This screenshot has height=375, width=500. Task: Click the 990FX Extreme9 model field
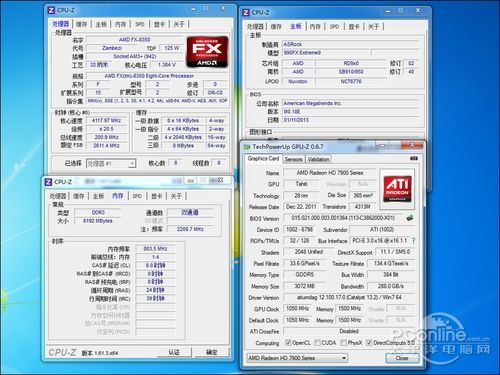pyautogui.click(x=325, y=53)
